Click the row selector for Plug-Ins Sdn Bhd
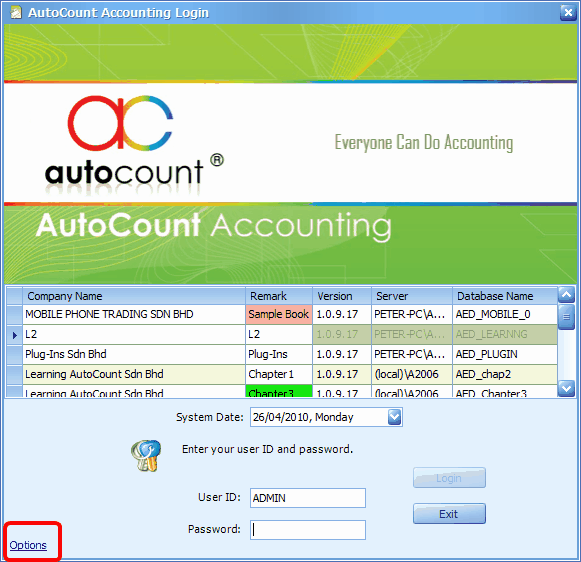Image resolution: width=581 pixels, height=562 pixels. pyautogui.click(x=14, y=354)
